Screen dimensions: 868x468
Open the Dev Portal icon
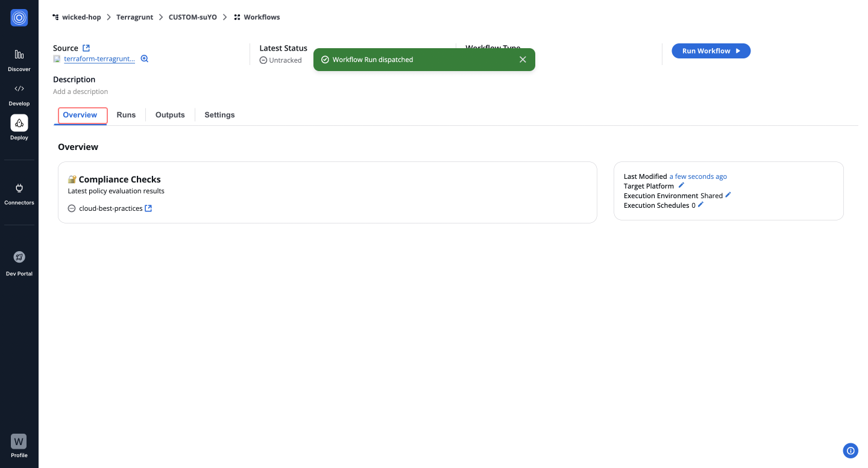(x=19, y=257)
